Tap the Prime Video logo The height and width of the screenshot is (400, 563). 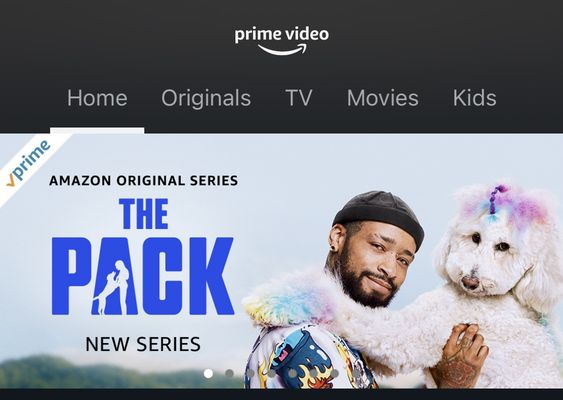282,41
